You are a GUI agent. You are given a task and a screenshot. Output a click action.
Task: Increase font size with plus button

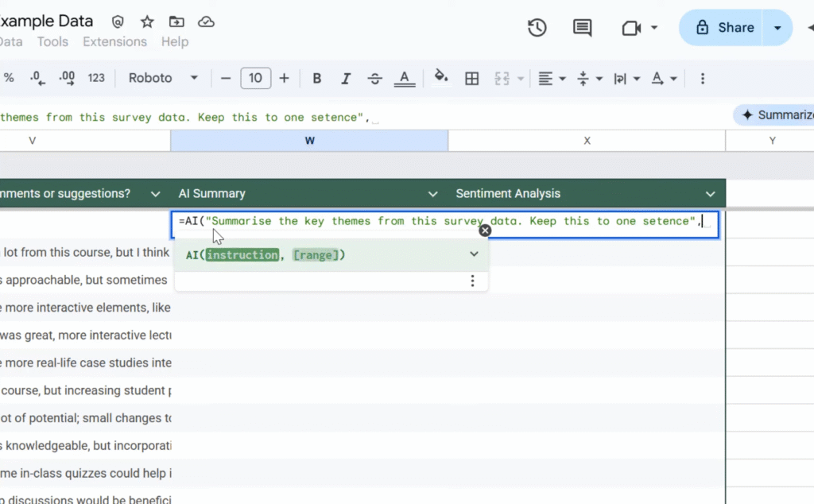(x=284, y=79)
